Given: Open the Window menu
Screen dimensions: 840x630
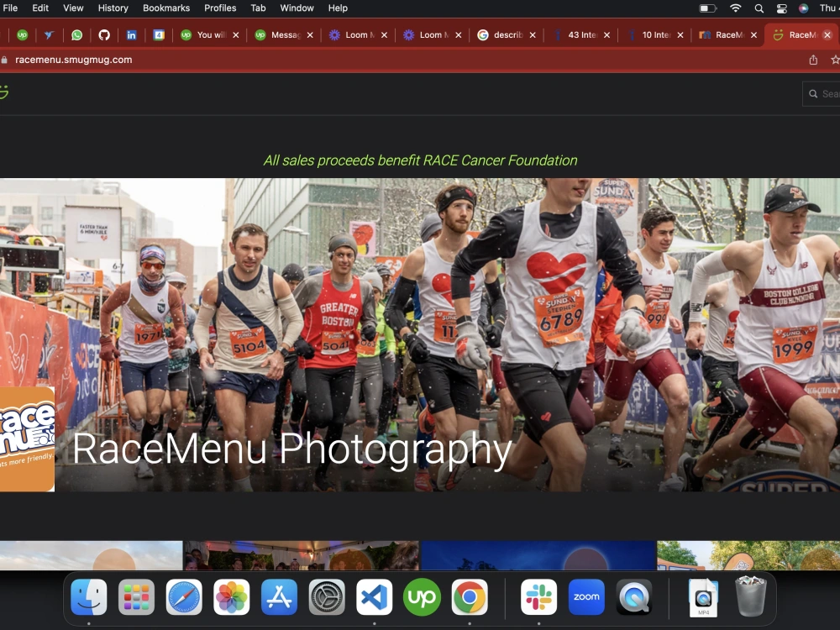Looking at the screenshot, I should 297,8.
